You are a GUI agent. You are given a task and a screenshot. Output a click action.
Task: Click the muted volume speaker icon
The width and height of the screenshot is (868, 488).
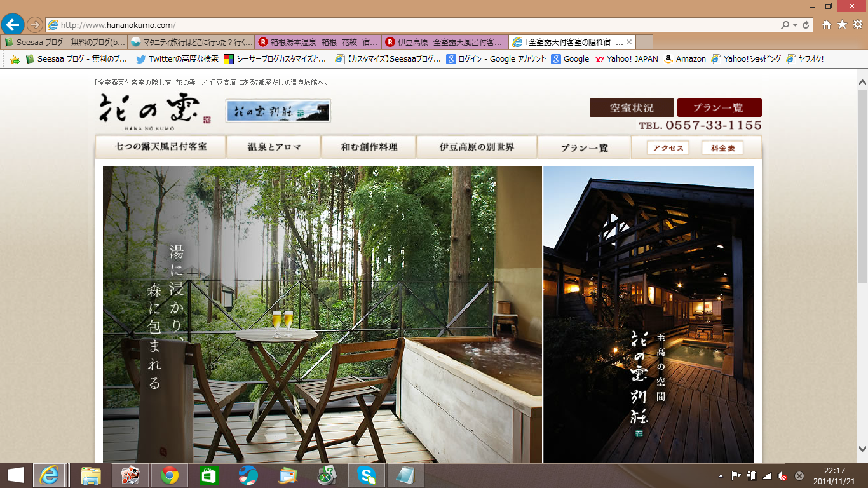783,475
